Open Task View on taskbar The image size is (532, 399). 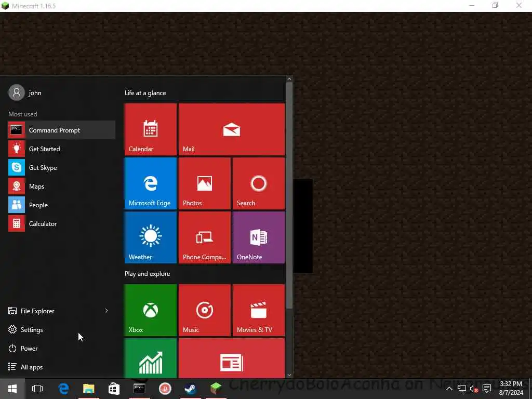tap(37, 389)
